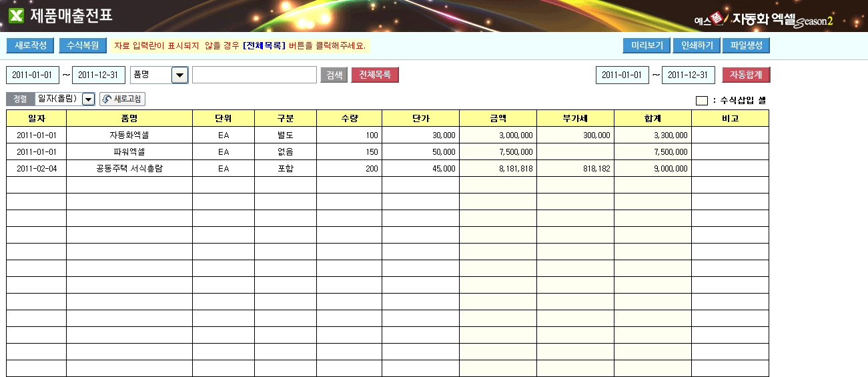Click the 정렬 sort label
The width and height of the screenshot is (868, 377).
pos(20,99)
